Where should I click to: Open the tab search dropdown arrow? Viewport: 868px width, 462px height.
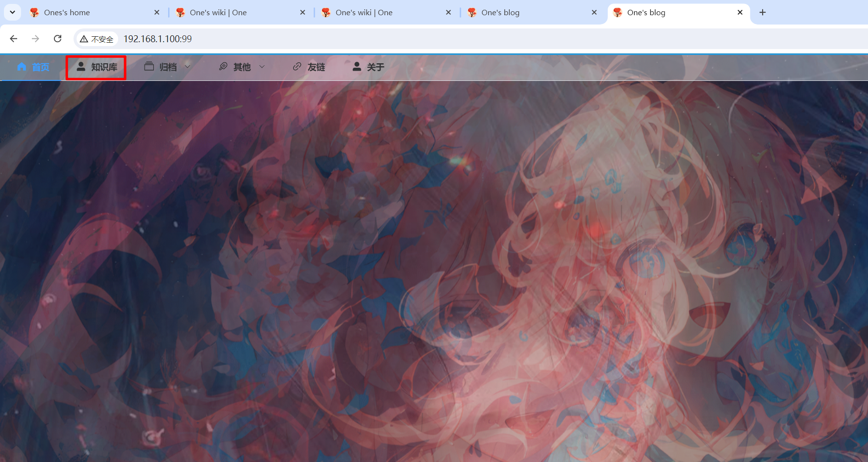pos(12,12)
